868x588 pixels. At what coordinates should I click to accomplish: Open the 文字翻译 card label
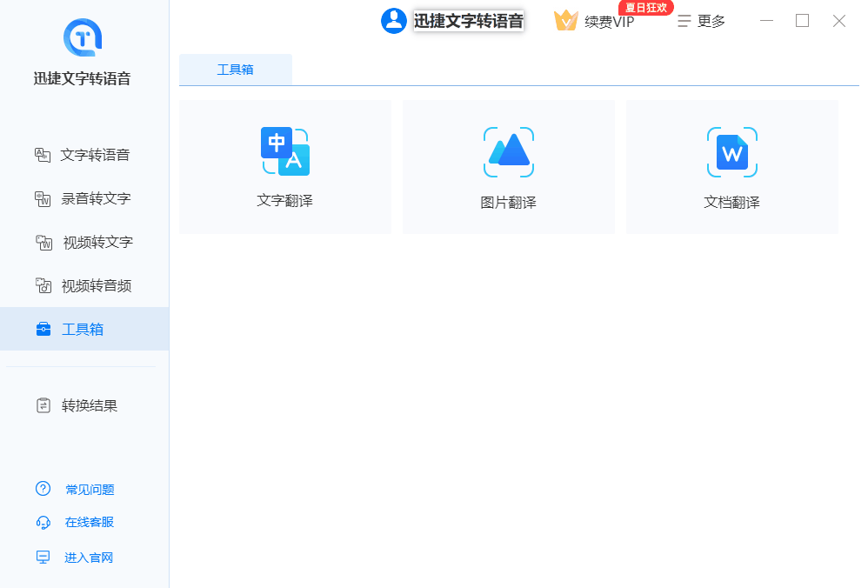click(x=285, y=200)
